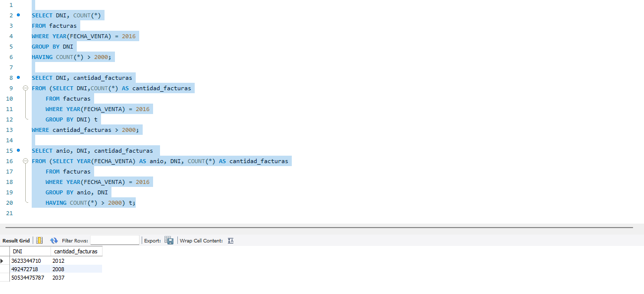The height and width of the screenshot is (294, 644).
Task: Select the cell with value 2037
Action: (x=76, y=278)
